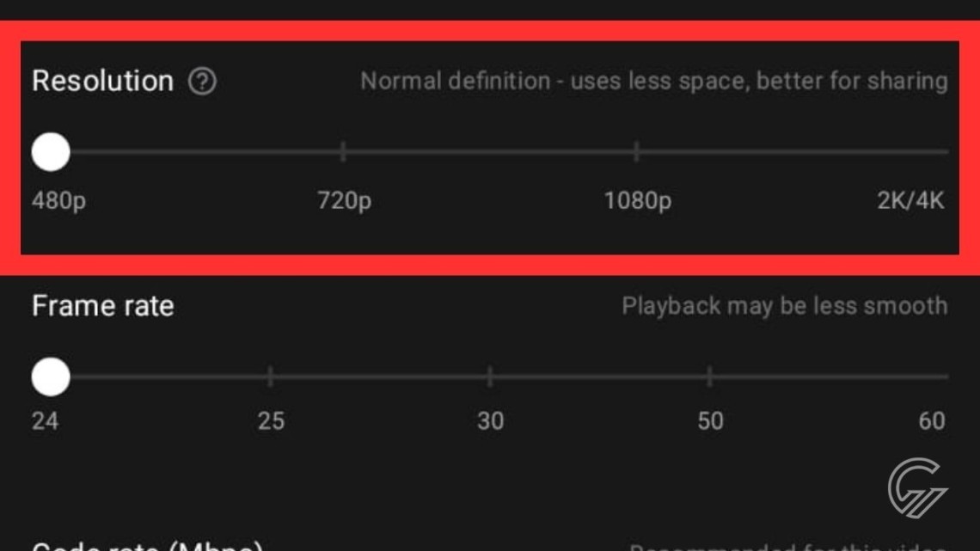Image resolution: width=980 pixels, height=551 pixels.
Task: Click the 60 frame rate number label
Action: point(932,421)
